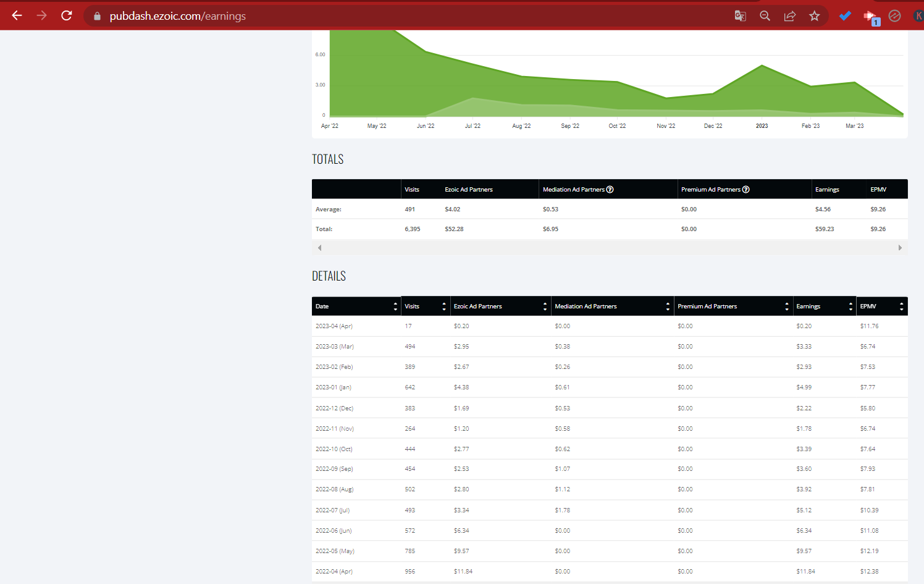
Task: Click the April 2022 EPMV value $12.38
Action: 869,571
